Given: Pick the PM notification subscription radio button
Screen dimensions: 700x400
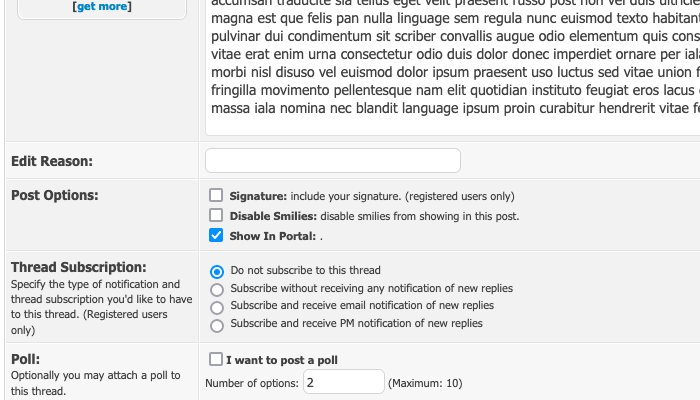Looking at the screenshot, I should point(217,325).
